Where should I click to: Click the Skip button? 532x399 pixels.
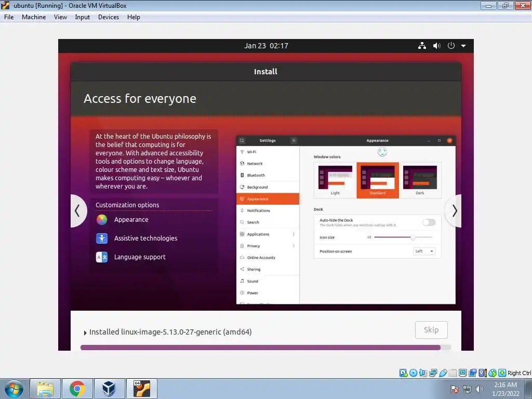431,330
